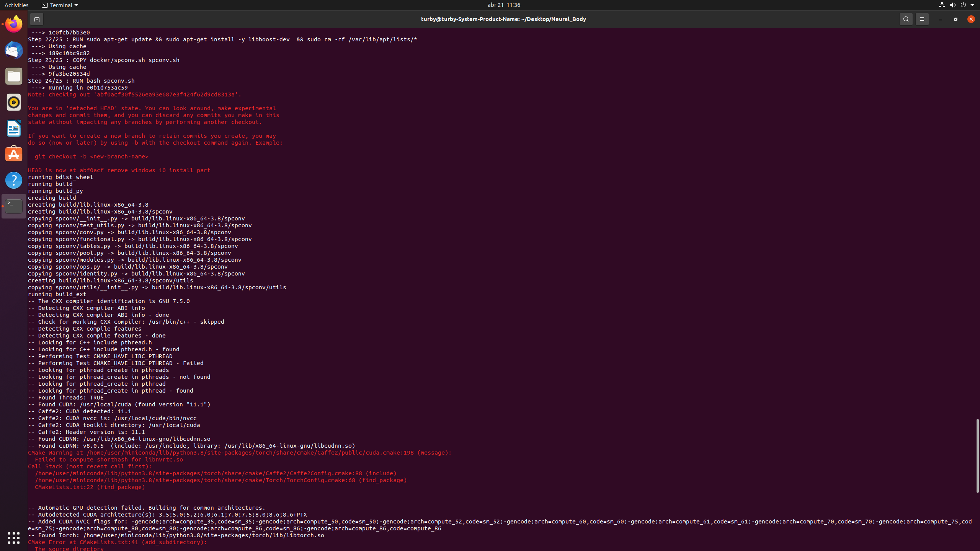
Task: Open the volume indicator
Action: tap(952, 5)
